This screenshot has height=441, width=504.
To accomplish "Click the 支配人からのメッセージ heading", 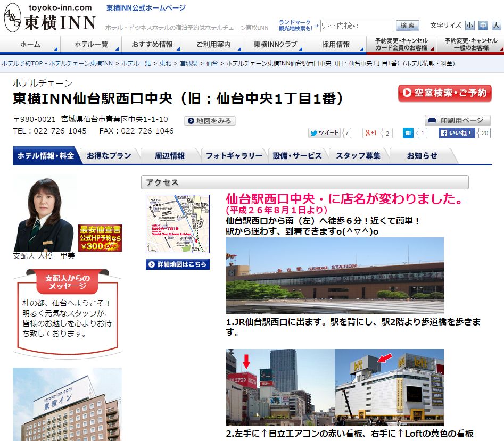I will pyautogui.click(x=68, y=282).
